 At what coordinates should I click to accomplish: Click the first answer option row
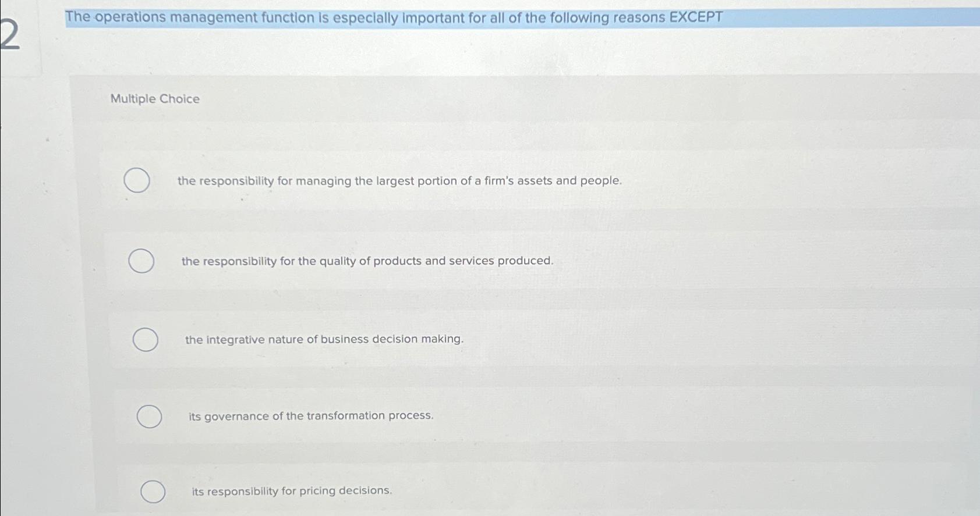[x=466, y=181]
